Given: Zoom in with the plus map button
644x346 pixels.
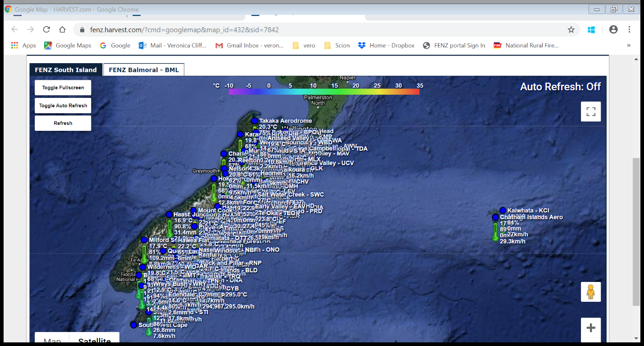Looking at the screenshot, I should [x=590, y=328].
